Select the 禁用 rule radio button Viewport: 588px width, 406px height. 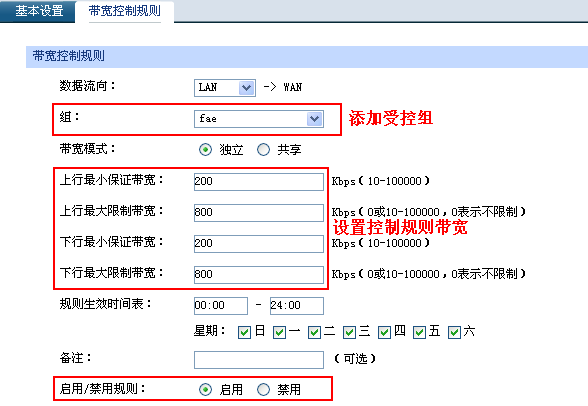point(263,390)
